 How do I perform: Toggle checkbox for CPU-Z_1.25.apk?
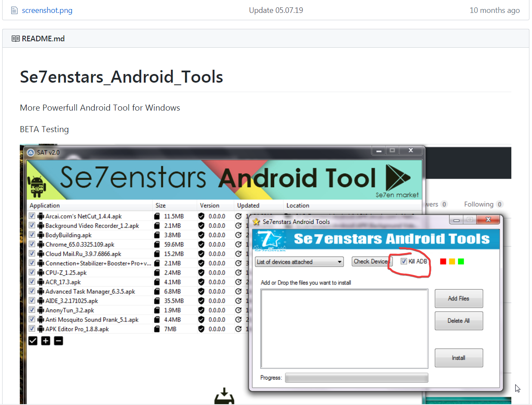coord(32,272)
